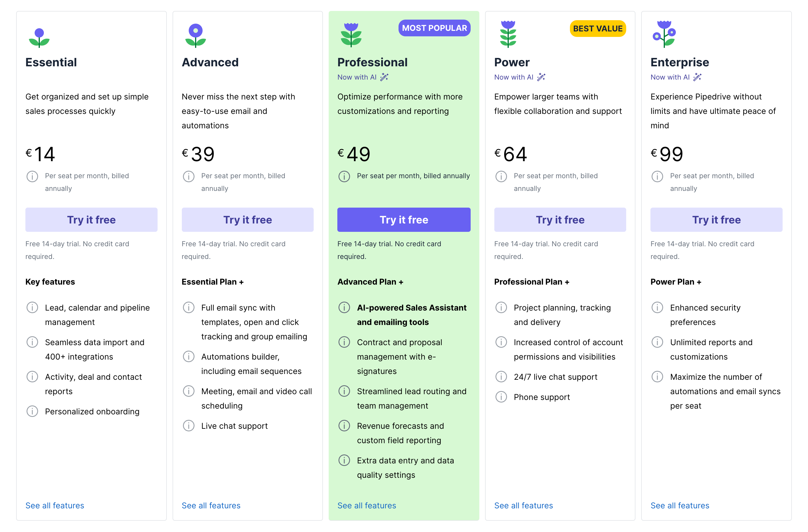The image size is (808, 532).
Task: Click the info icon beside Enterprise's €99 price
Action: click(x=657, y=176)
